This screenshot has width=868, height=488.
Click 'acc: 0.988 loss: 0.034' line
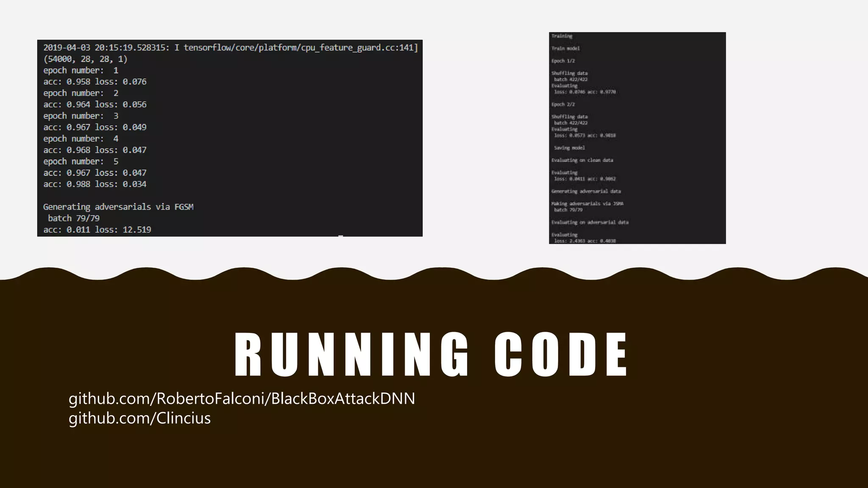[x=95, y=184]
